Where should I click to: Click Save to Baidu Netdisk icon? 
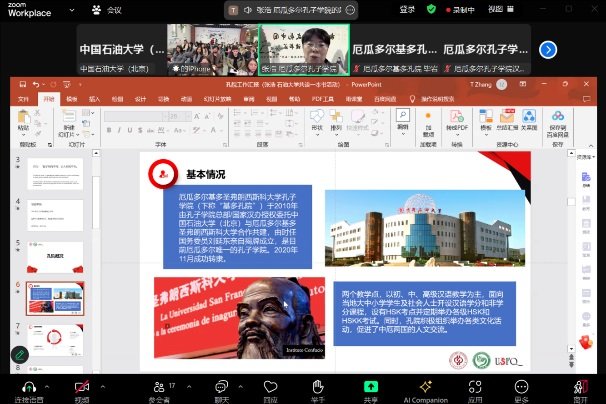[x=558, y=116]
